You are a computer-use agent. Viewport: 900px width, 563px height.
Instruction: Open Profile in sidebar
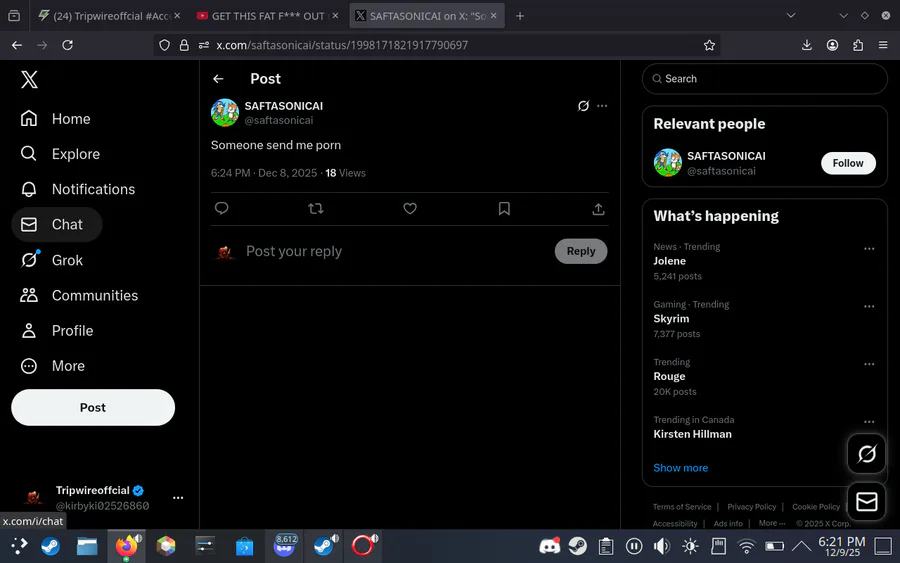(57, 331)
